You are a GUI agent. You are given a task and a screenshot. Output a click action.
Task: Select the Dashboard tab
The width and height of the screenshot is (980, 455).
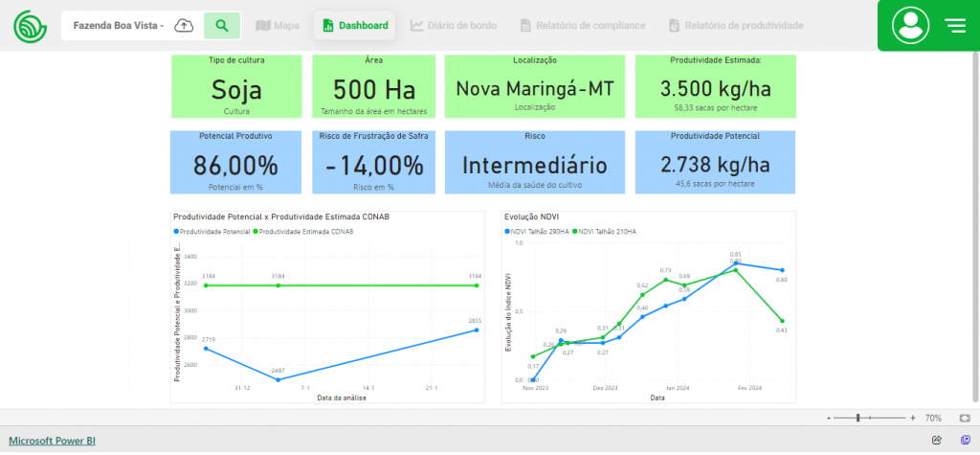tap(355, 26)
